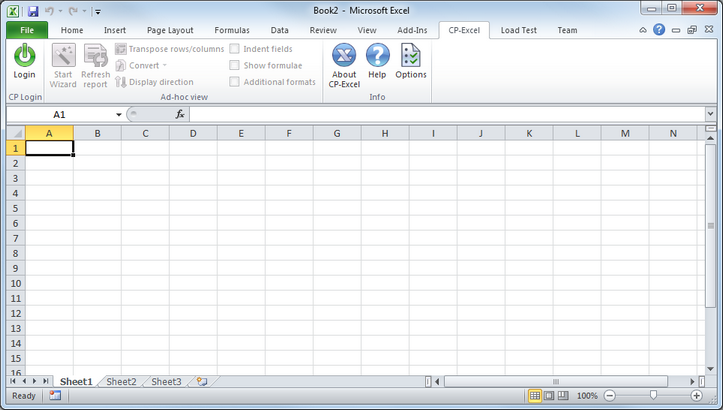Go to last sheet navigation arrow
The image size is (723, 410).
point(45,381)
